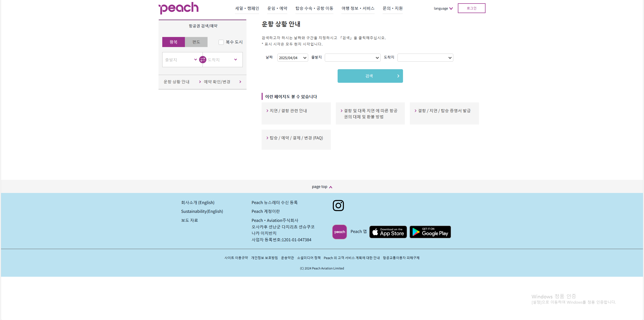Open the Get it on Google Play badge
This screenshot has width=644, height=320.
(x=430, y=232)
